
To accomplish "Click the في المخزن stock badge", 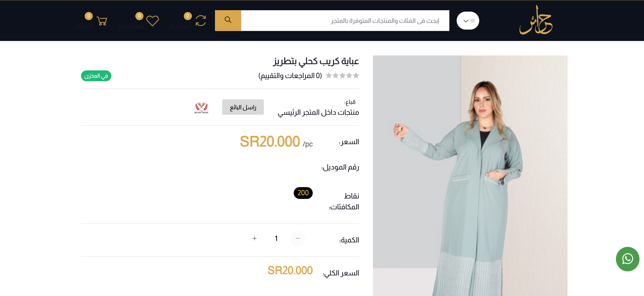I will (96, 76).
